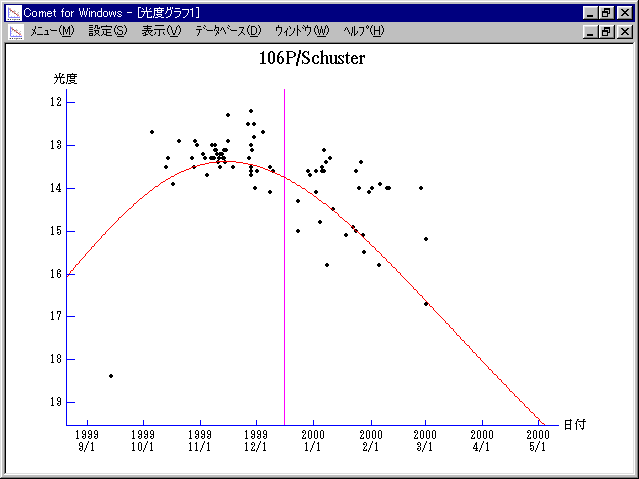
Task: Click the 2000 1/1 date axis label
Action: [x=314, y=441]
